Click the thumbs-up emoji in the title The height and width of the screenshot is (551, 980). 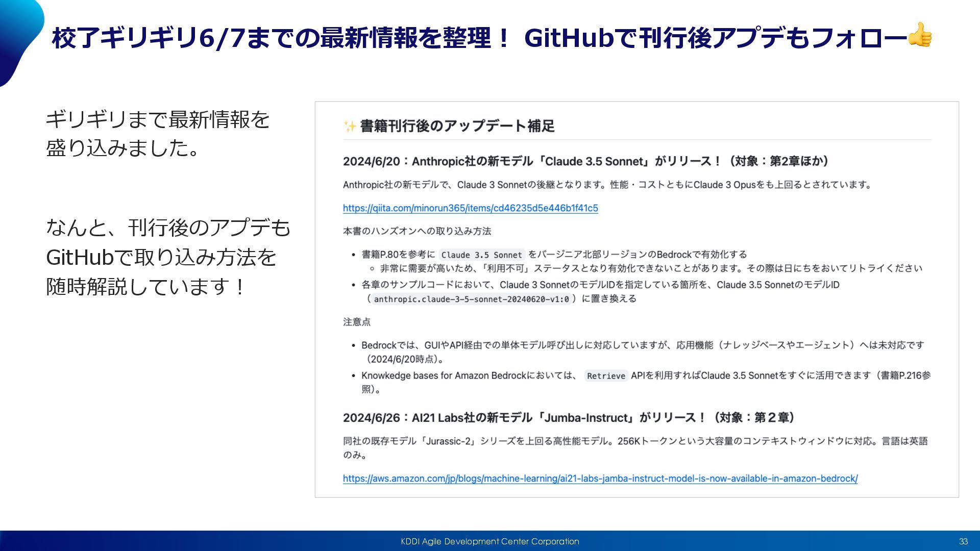tap(920, 36)
